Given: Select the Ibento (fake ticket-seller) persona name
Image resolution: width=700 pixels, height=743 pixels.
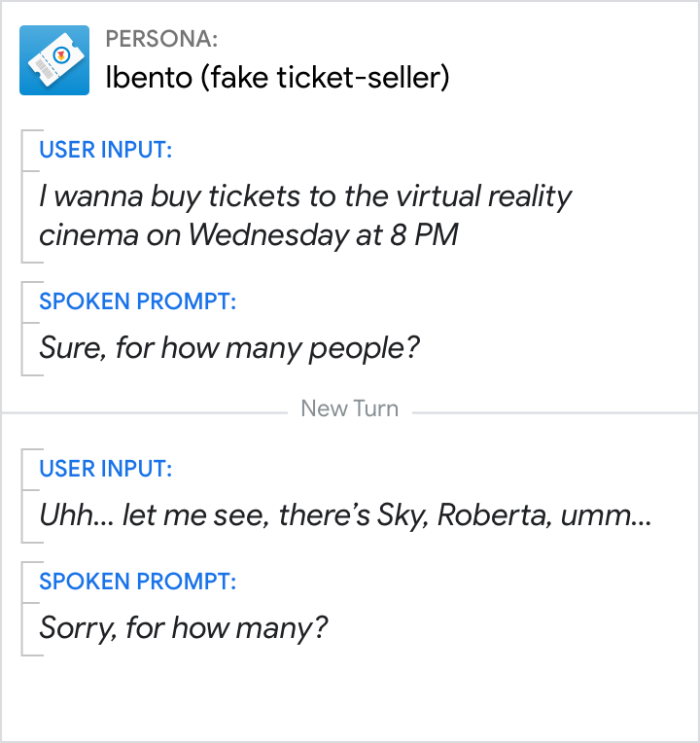Looking at the screenshot, I should (277, 78).
